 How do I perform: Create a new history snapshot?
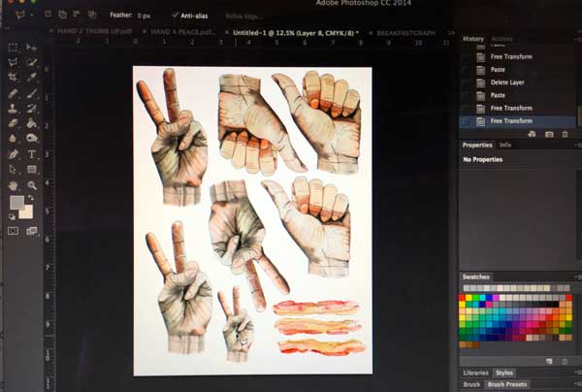(549, 134)
